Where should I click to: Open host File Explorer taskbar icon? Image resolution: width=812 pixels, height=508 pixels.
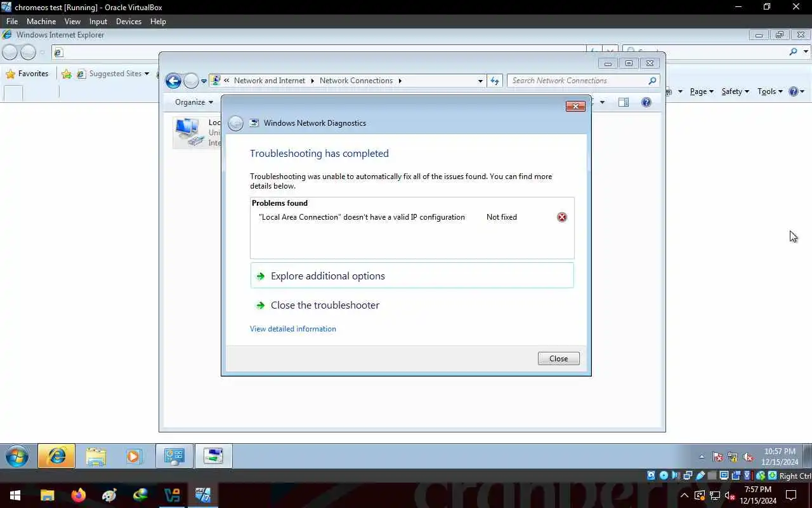[x=48, y=495]
